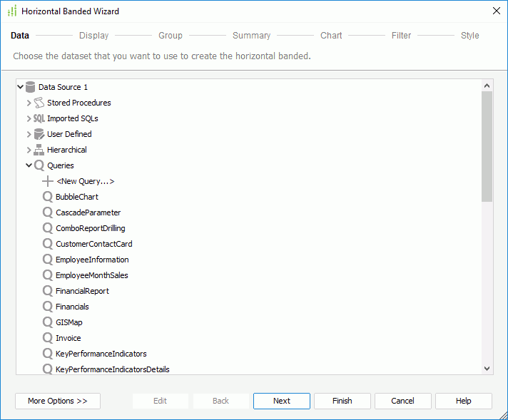Image resolution: width=508 pixels, height=420 pixels.
Task: Click the ComboReportDrilling query icon
Action: pos(48,228)
